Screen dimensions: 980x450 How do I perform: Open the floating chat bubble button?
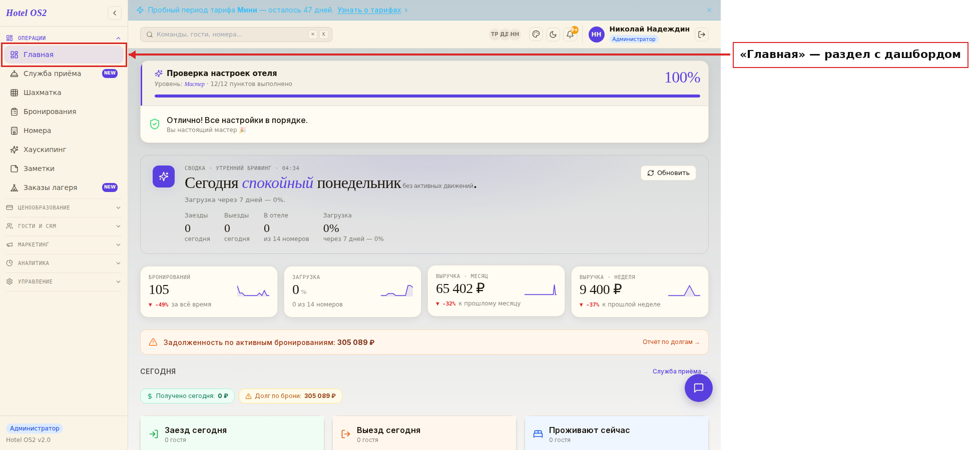(699, 388)
